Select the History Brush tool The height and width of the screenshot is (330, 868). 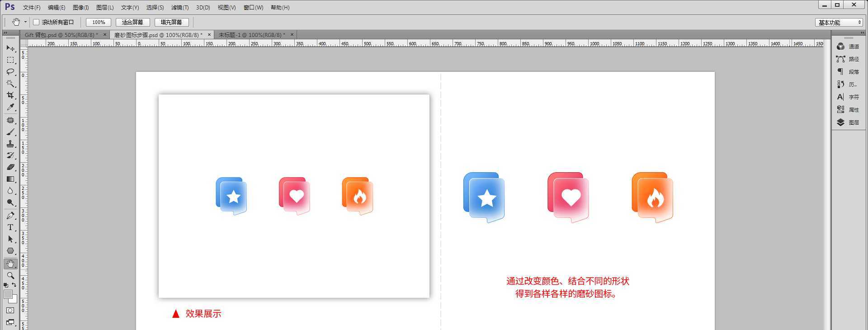click(x=10, y=156)
